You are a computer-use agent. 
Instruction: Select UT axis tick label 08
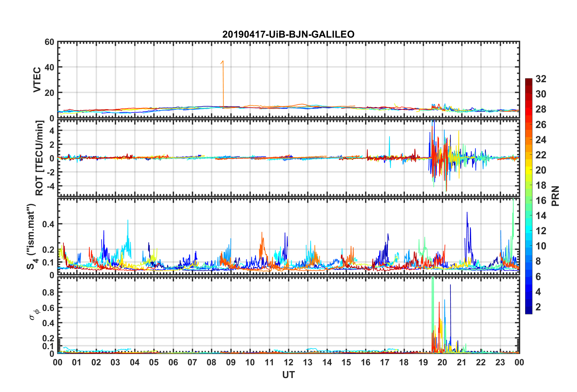click(x=211, y=362)
